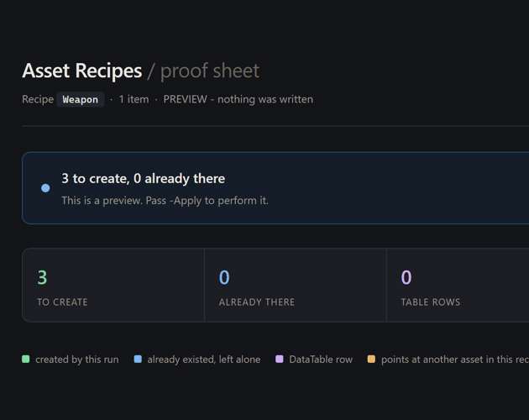This screenshot has height=420, width=529.
Task: Click the orange points-at-another-asset swatch
Action: click(371, 359)
